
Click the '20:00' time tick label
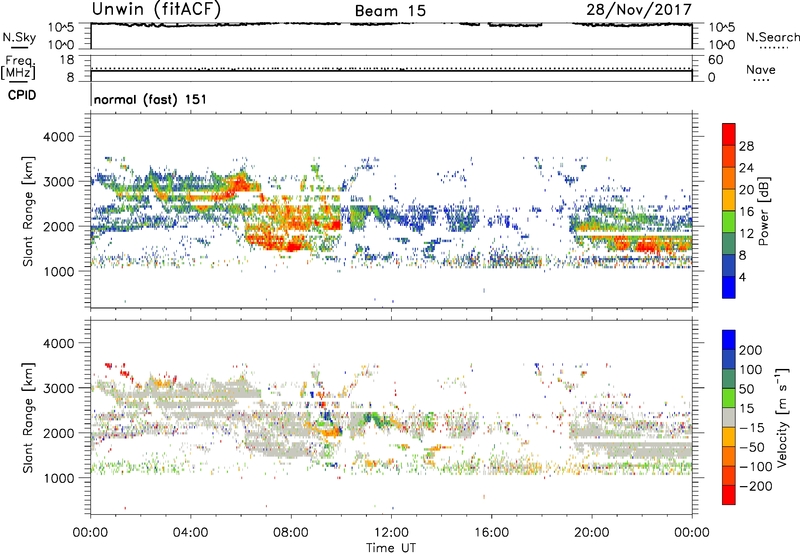tap(591, 533)
